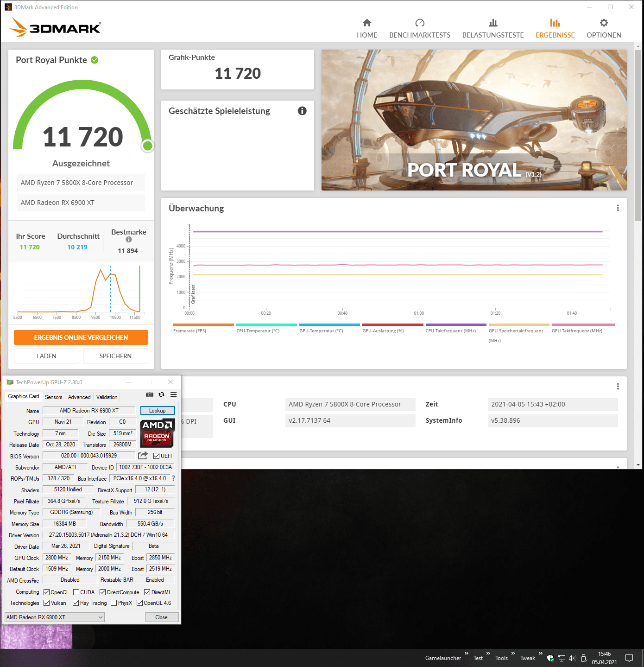Click the AMD Radeon Graphics logo in GPU-Z
644x667 pixels.
tap(157, 433)
